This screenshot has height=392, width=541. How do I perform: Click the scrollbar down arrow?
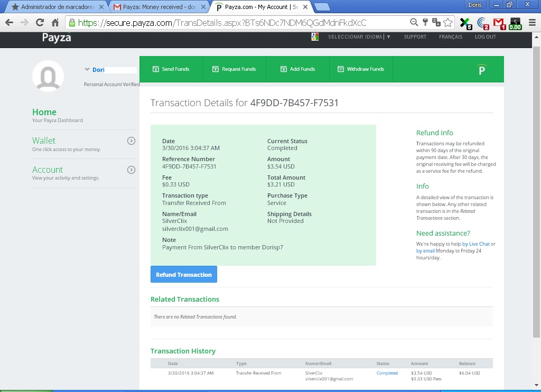(536, 385)
